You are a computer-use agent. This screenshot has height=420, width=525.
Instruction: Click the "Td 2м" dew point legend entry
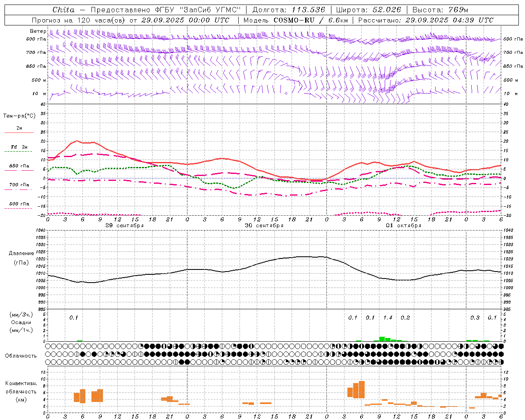click(x=19, y=147)
